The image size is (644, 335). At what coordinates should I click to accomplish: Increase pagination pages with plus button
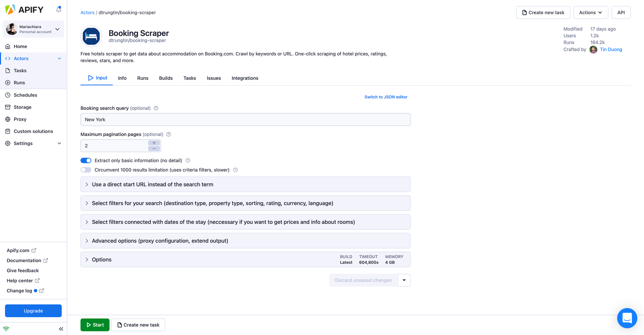click(154, 143)
